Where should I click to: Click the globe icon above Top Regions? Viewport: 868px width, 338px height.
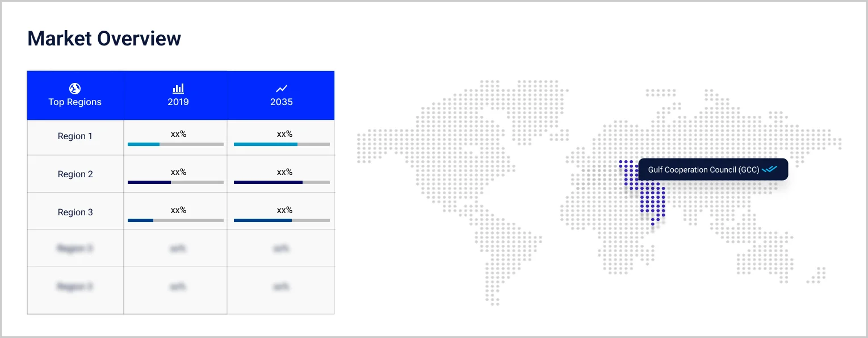[75, 89]
